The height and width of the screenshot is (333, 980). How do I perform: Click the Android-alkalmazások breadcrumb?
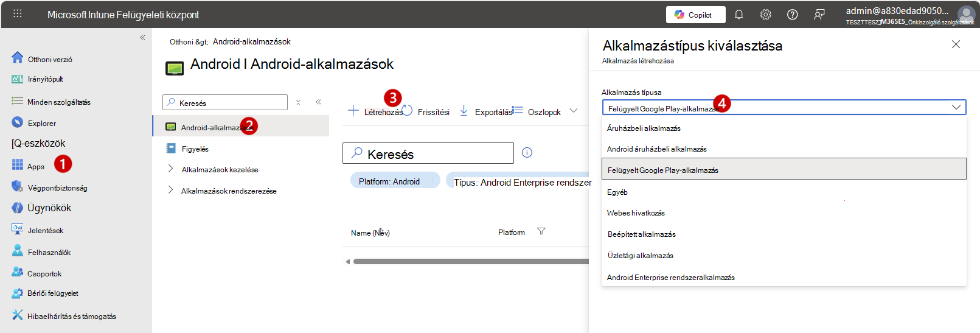point(252,42)
